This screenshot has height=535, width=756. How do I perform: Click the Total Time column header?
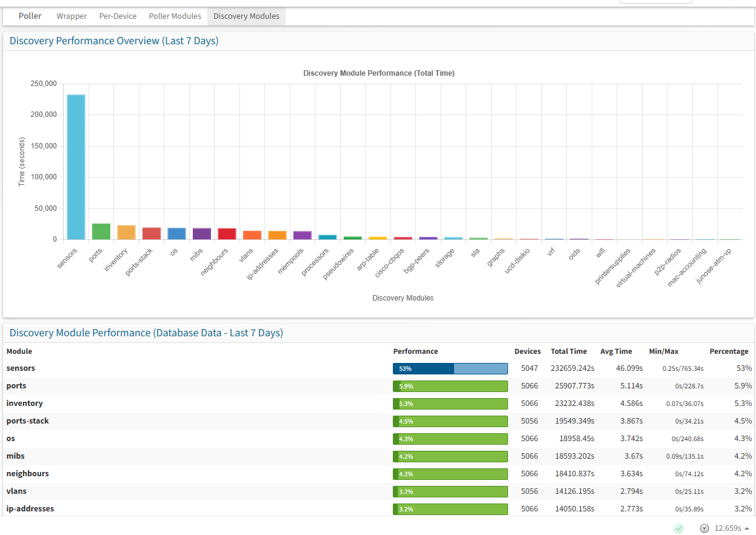coord(568,351)
